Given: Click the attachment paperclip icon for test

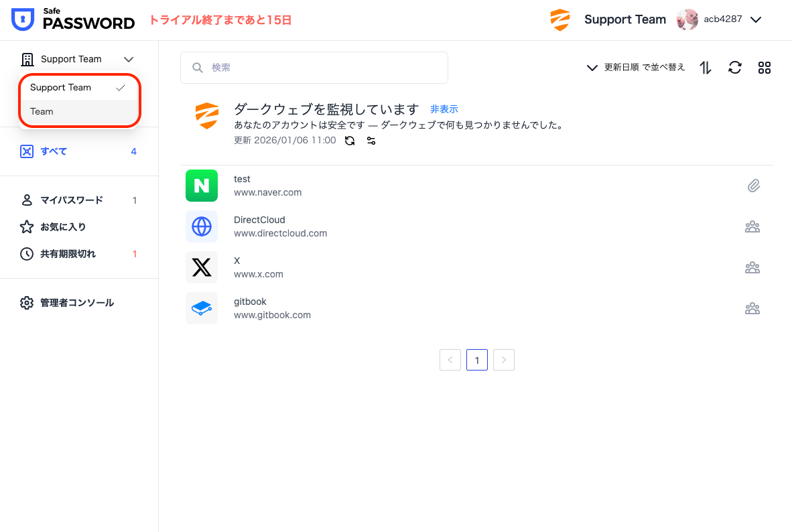Looking at the screenshot, I should point(754,186).
